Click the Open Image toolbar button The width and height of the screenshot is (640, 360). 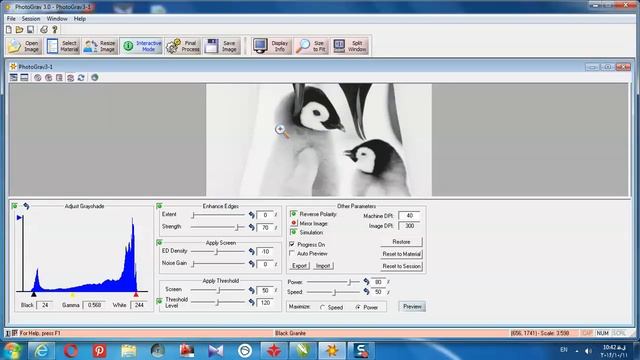click(x=24, y=46)
